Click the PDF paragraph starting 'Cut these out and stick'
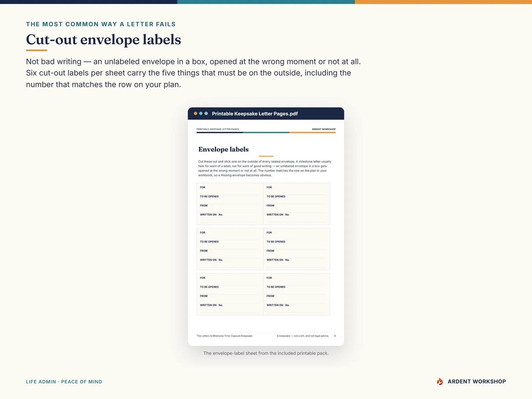Image resolution: width=532 pixels, height=399 pixels. click(x=265, y=168)
